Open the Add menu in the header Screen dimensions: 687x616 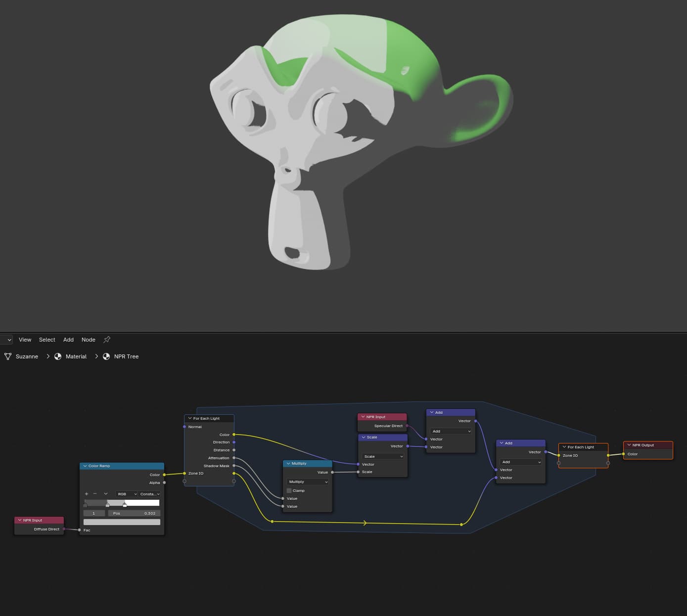68,340
